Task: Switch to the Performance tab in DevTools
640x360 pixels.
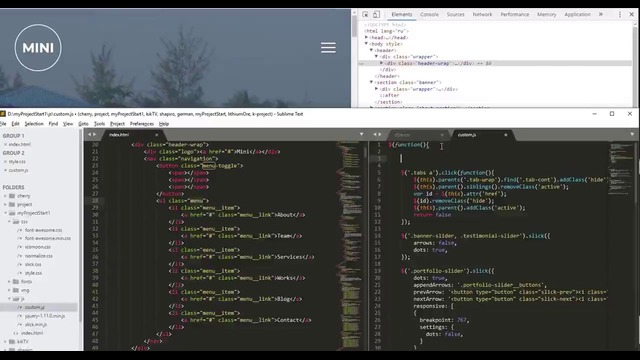Action: (515, 14)
